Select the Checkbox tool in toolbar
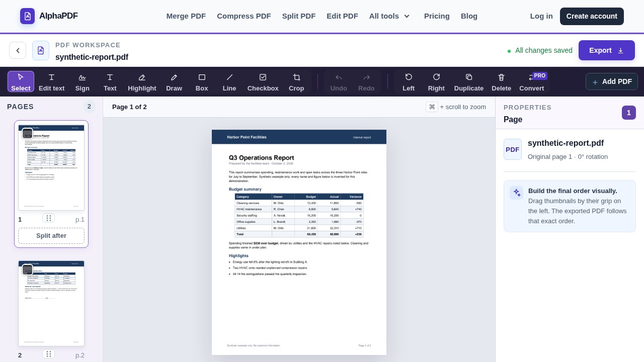The image size is (644, 362). pyautogui.click(x=263, y=81)
